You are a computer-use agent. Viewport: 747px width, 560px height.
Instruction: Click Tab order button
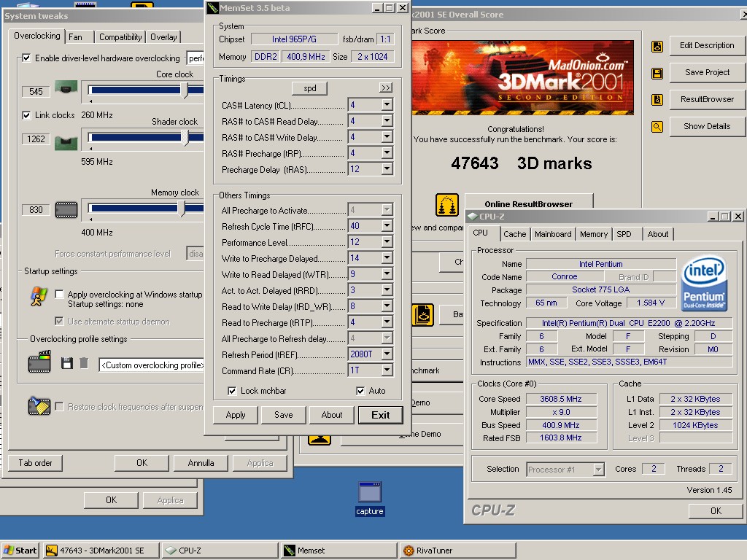pos(35,463)
